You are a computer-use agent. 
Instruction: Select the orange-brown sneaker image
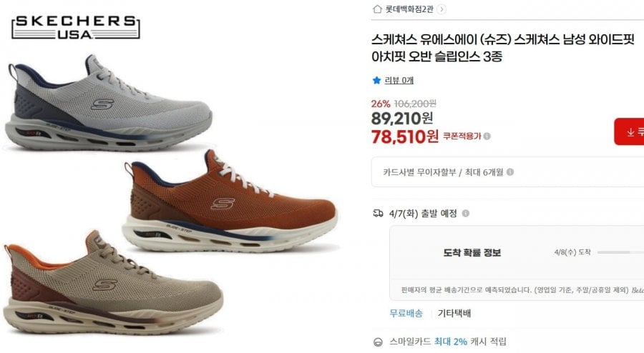(230, 201)
